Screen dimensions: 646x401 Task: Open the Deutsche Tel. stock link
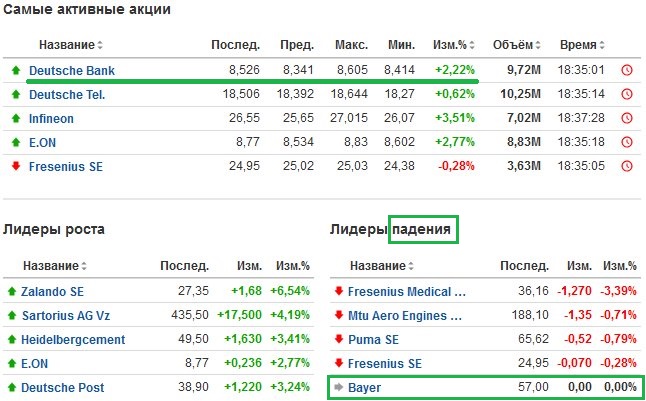pos(67,94)
